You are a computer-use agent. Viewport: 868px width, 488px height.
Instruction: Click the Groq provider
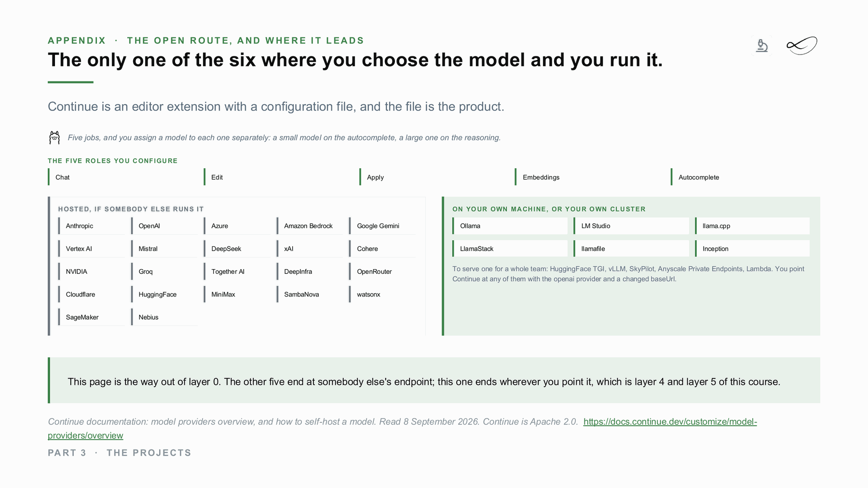click(x=164, y=271)
